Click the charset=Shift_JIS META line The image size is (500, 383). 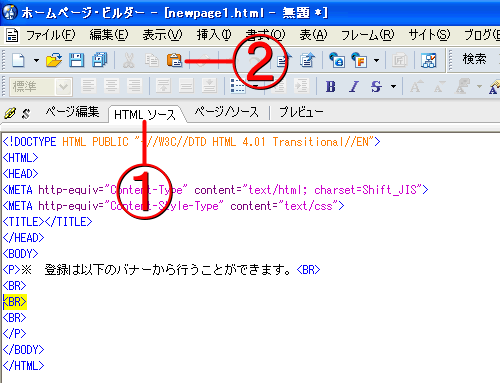(215, 190)
